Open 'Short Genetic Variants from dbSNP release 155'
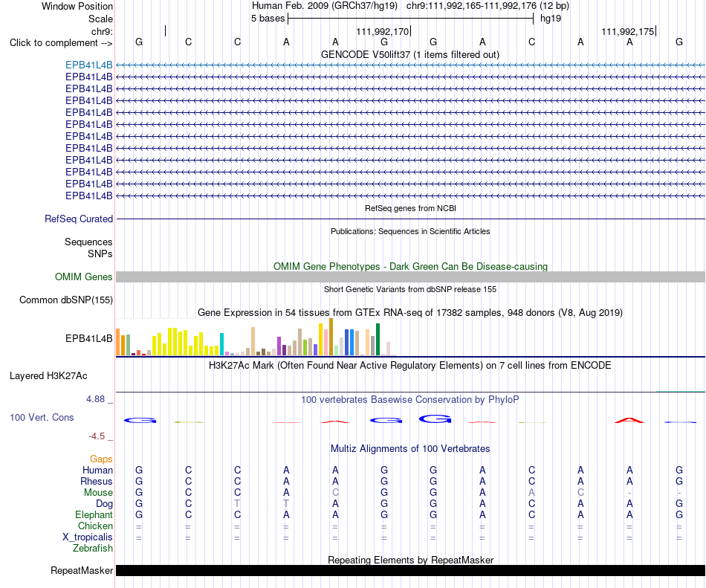This screenshot has height=588, width=706. click(410, 289)
